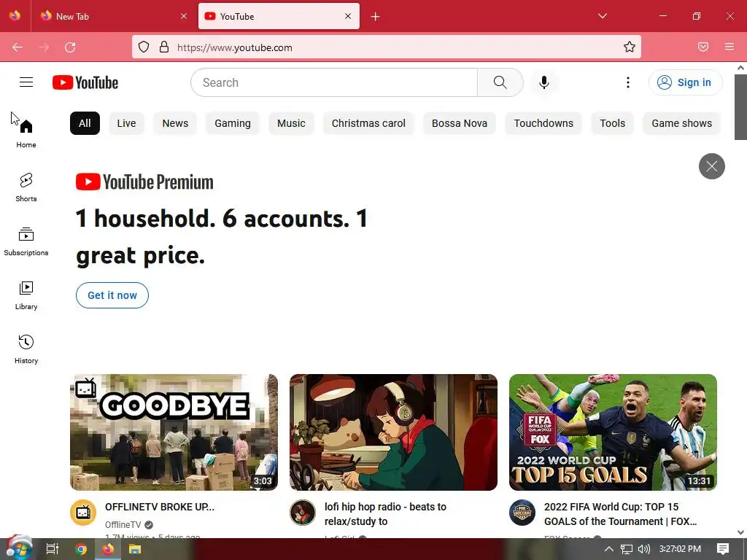Reload the current page
This screenshot has height=560, width=747.
pos(70,47)
